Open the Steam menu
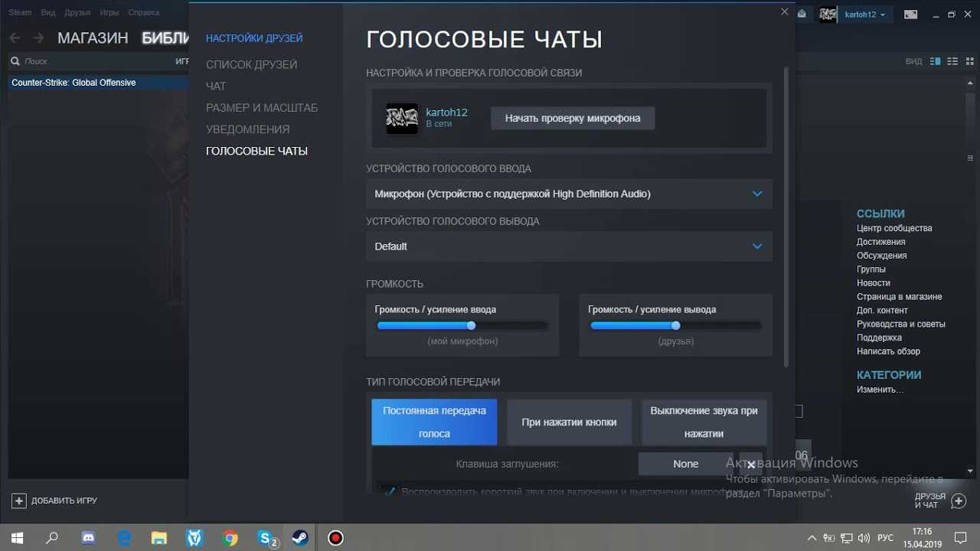Viewport: 980px width, 551px height. point(20,13)
